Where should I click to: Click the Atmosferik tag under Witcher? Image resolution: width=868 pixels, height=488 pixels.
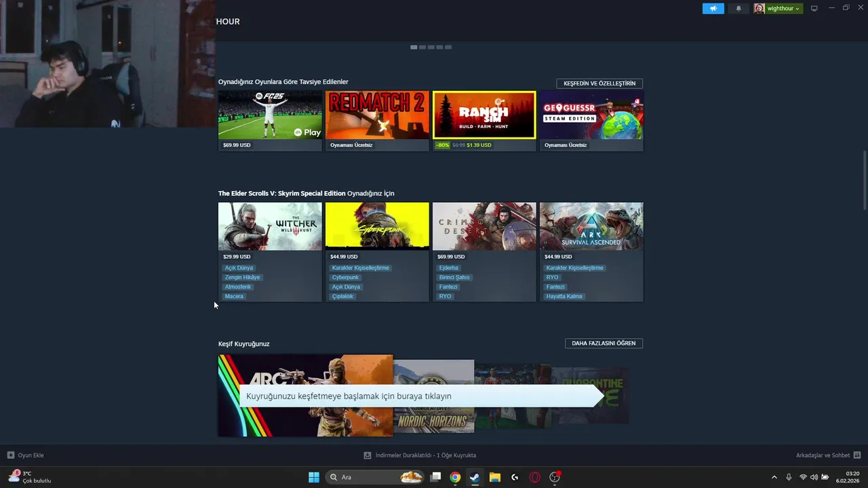click(238, 287)
